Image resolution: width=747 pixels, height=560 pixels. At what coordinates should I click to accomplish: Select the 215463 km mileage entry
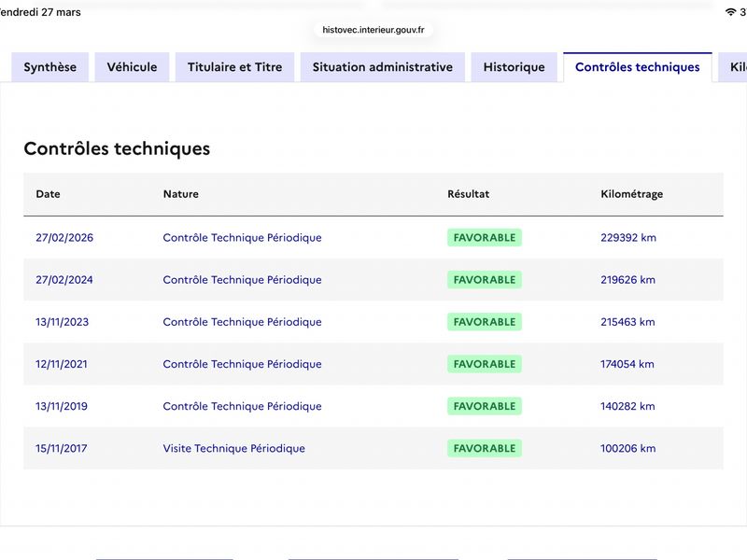tap(627, 322)
